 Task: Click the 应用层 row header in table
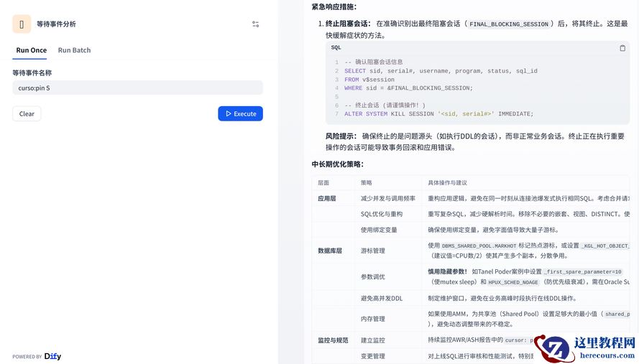[327, 198]
